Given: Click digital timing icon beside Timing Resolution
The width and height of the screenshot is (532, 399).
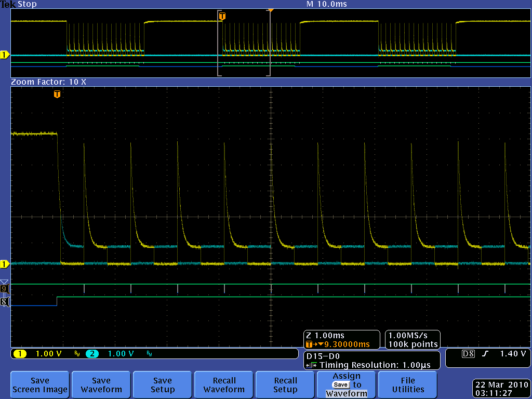Looking at the screenshot, I should point(312,365).
